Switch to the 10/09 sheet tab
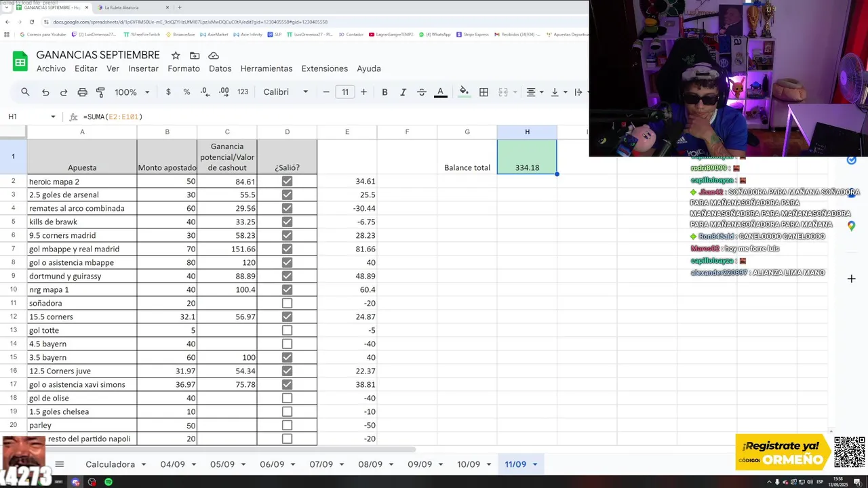This screenshot has height=488, width=868. (469, 464)
